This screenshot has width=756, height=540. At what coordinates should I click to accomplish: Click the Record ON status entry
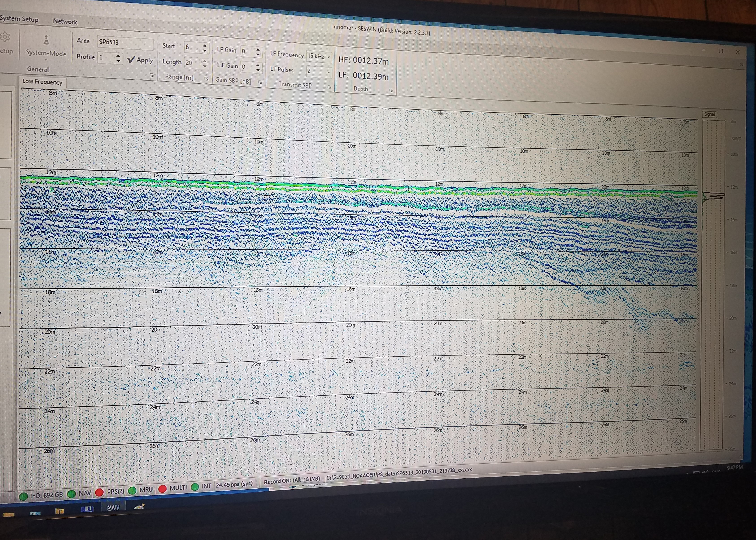coord(292,480)
